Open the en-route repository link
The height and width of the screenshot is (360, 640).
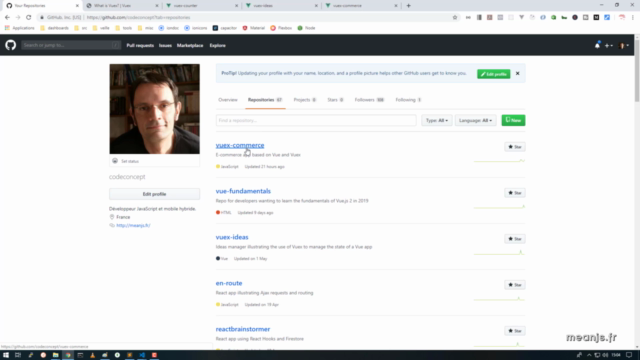229,283
